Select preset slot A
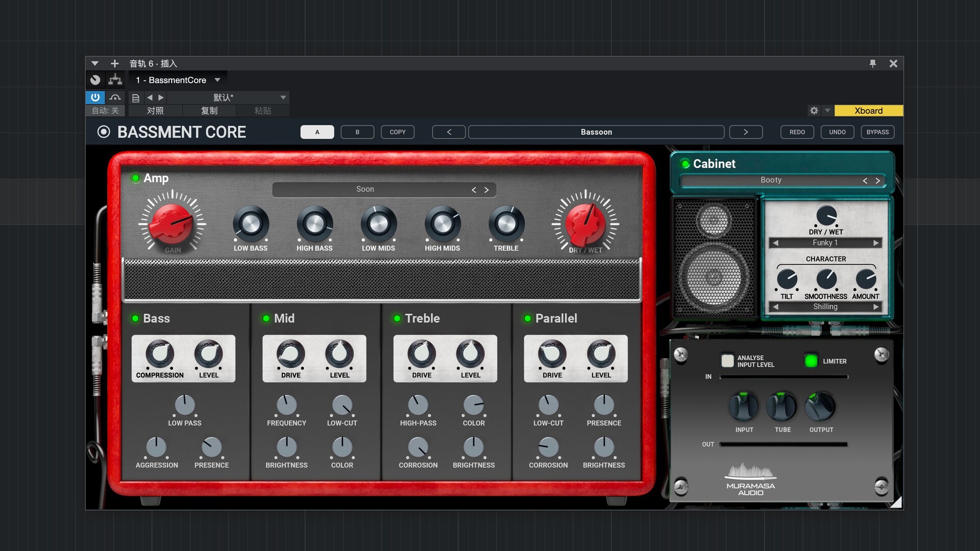The width and height of the screenshot is (980, 551). click(x=317, y=132)
